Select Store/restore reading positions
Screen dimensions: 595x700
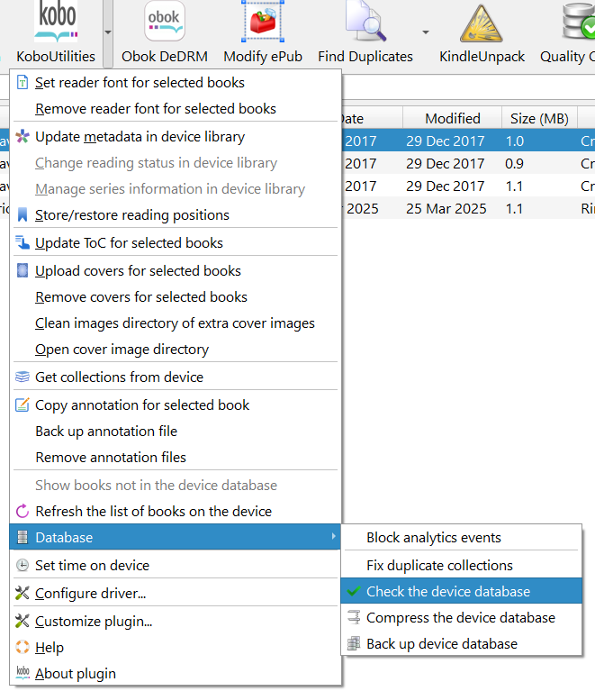point(176,215)
